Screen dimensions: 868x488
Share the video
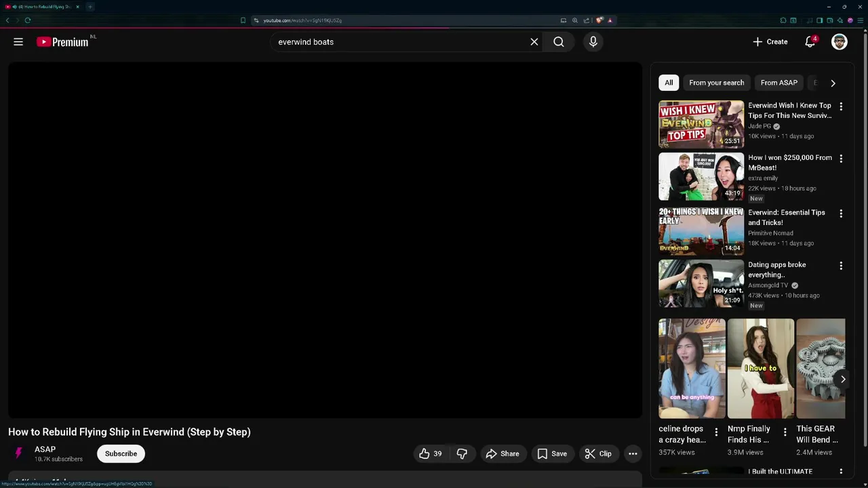coord(502,453)
